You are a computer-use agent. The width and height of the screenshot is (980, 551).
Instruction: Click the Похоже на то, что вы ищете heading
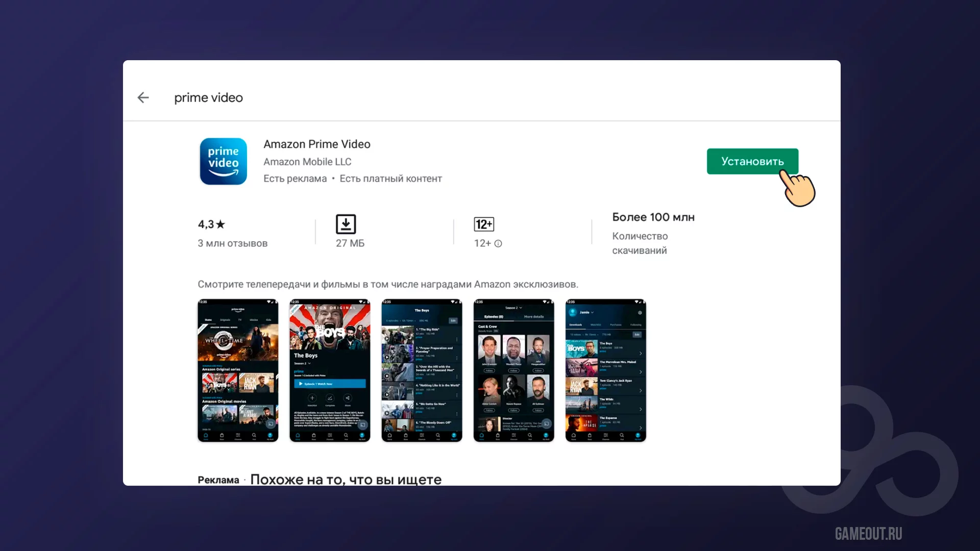[x=346, y=480]
